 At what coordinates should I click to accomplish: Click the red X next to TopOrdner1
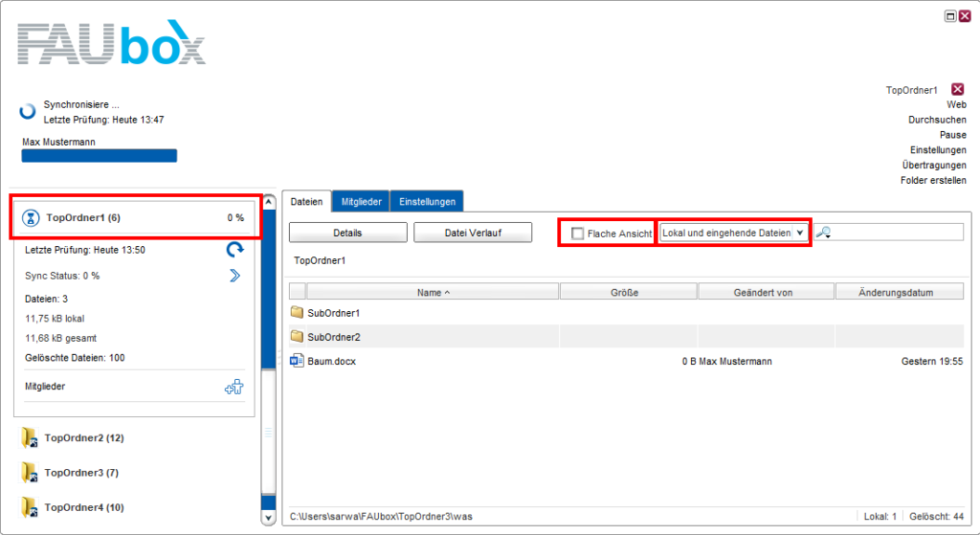(957, 89)
